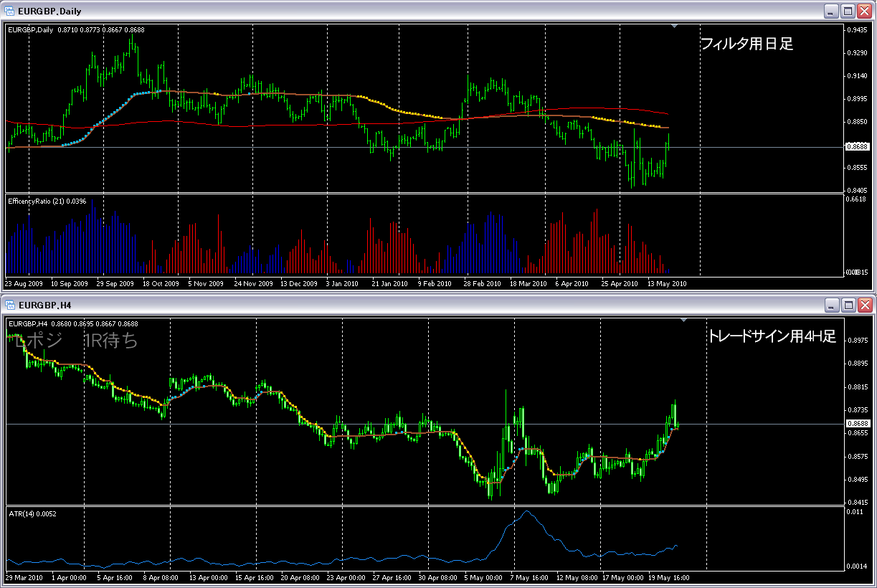Maximize the EURGBP.H4 chart window
Viewport: 877px width, 588px height.
pos(848,305)
